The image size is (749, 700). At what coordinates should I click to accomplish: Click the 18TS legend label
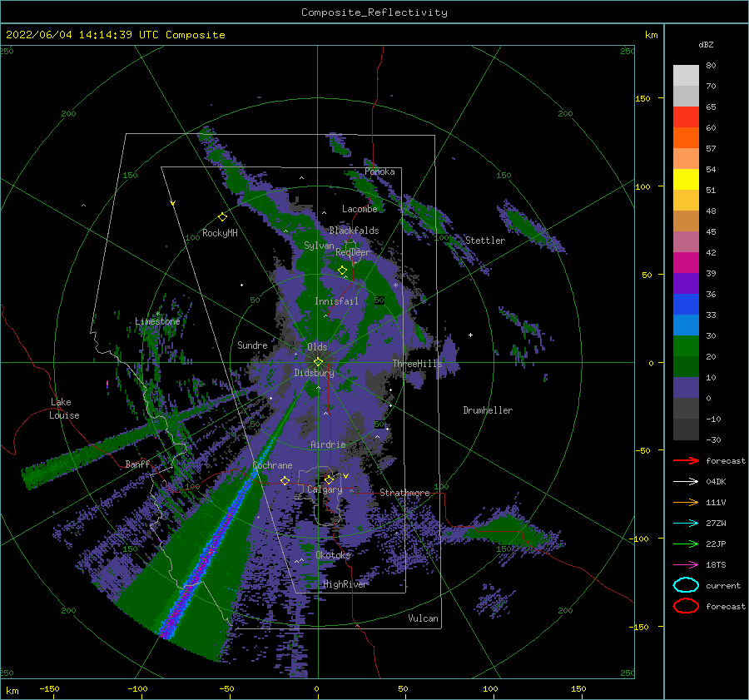point(716,565)
